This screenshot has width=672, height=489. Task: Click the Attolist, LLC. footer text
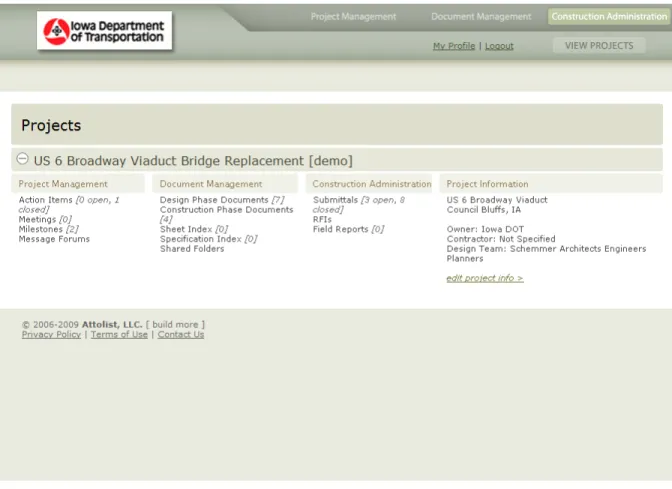pyautogui.click(x=112, y=324)
